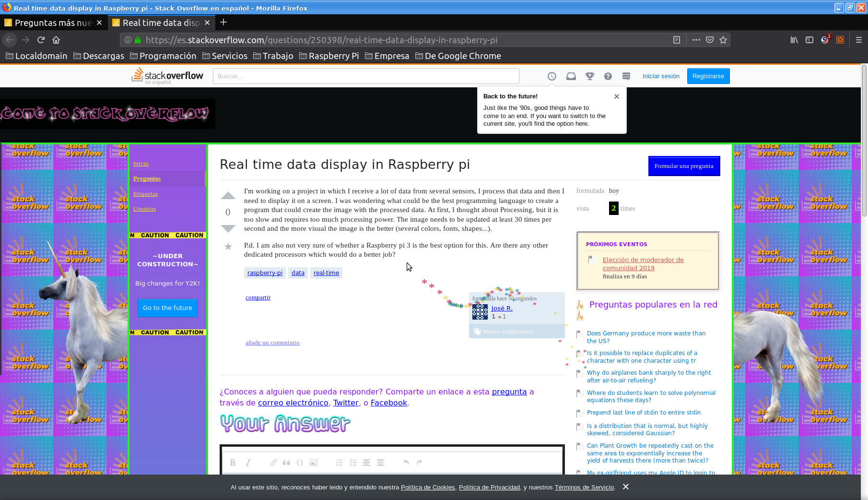Screen dimensions: 868x500
Task: Upvote the question
Action: (x=228, y=195)
